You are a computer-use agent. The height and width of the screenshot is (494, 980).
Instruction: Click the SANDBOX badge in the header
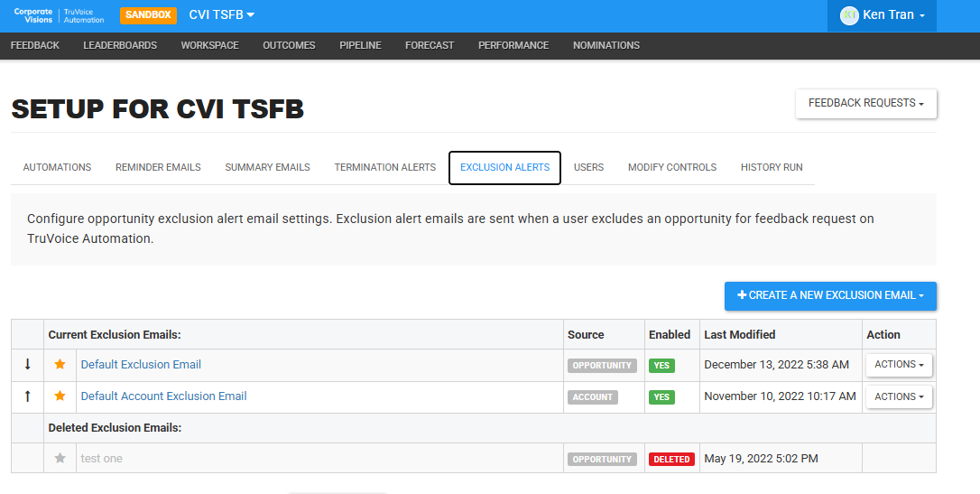click(148, 15)
